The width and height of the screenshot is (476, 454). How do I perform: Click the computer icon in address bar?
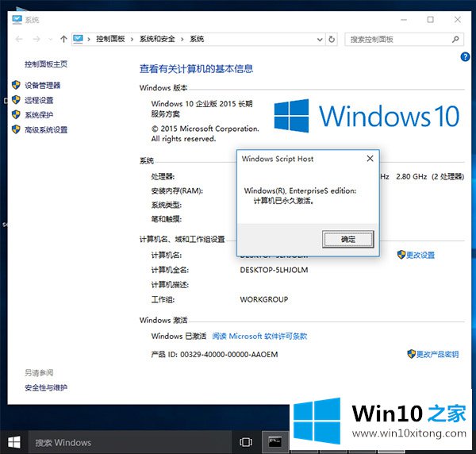point(78,39)
